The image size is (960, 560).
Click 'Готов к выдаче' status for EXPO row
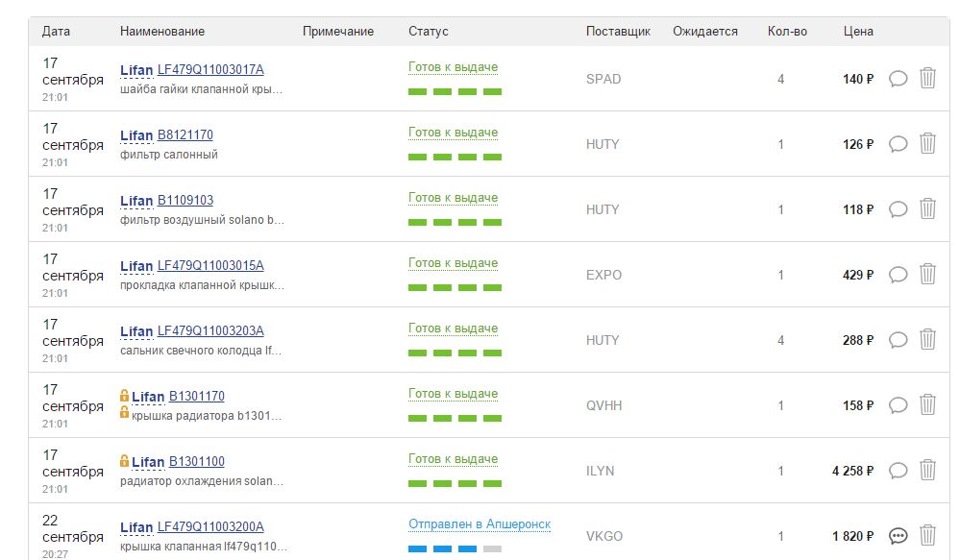pyautogui.click(x=453, y=263)
